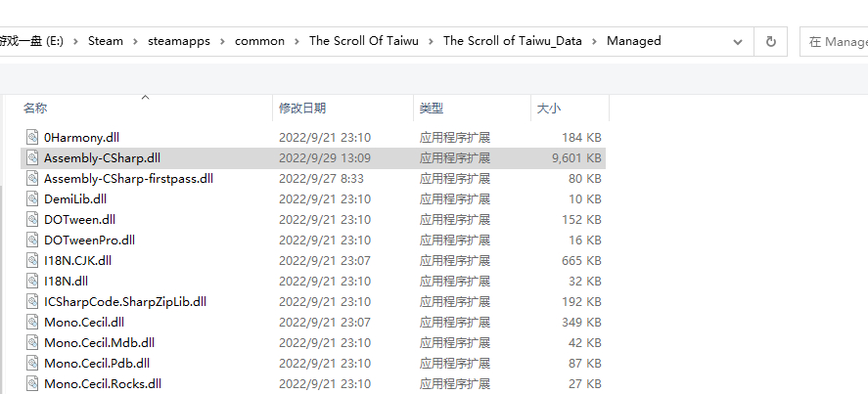Click the I18N.CJK.dll file icon
Screen dimensions: 868x394
click(x=32, y=260)
